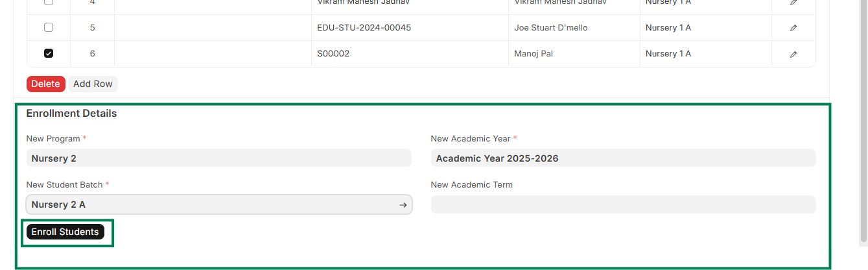
Task: Select Nursery 1 A cell in row 6
Action: 668,54
